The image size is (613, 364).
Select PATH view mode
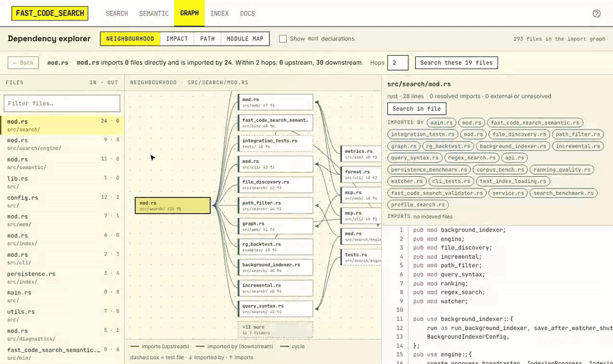(207, 39)
